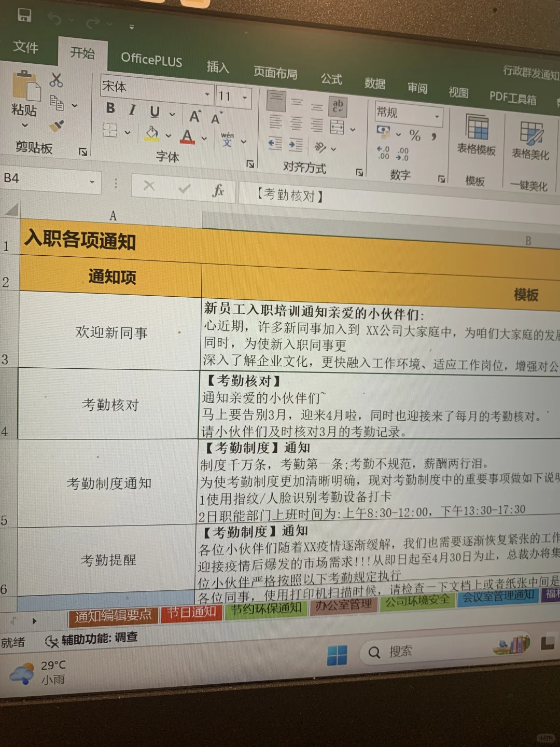Open the PDF工具箱 tab
The width and height of the screenshot is (560, 747).
point(513,98)
